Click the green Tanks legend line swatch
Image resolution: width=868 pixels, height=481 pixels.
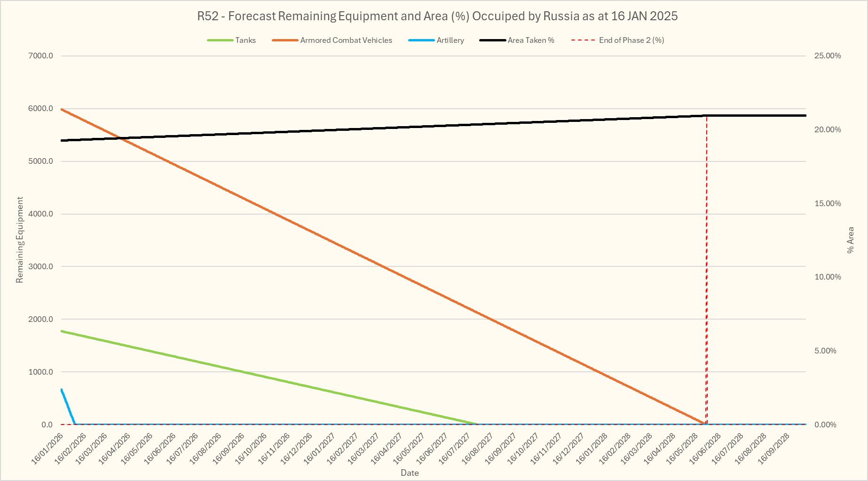[x=220, y=40]
